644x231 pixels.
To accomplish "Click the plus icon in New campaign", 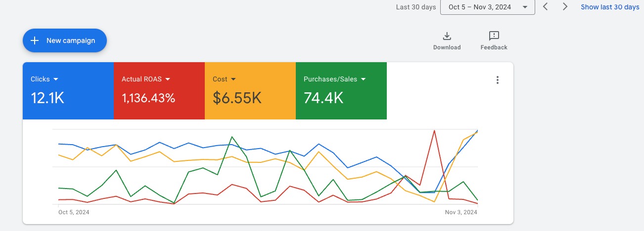I will (x=35, y=40).
